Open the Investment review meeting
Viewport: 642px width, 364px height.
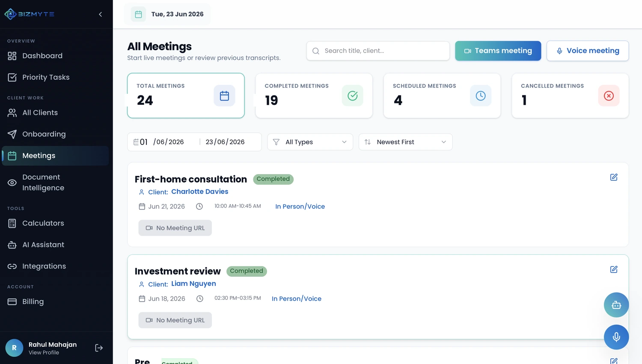178,271
